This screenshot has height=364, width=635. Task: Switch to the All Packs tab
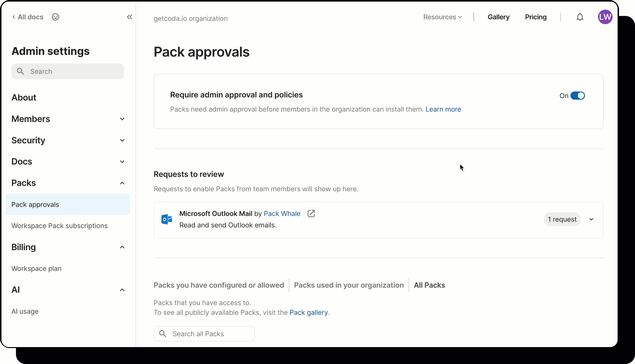pyautogui.click(x=429, y=285)
